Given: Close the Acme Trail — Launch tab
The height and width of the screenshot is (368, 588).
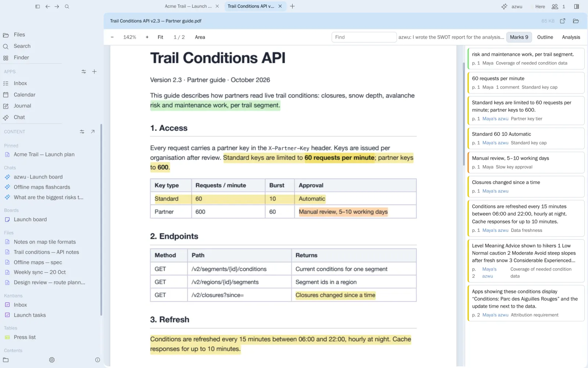Looking at the screenshot, I should click(x=217, y=6).
